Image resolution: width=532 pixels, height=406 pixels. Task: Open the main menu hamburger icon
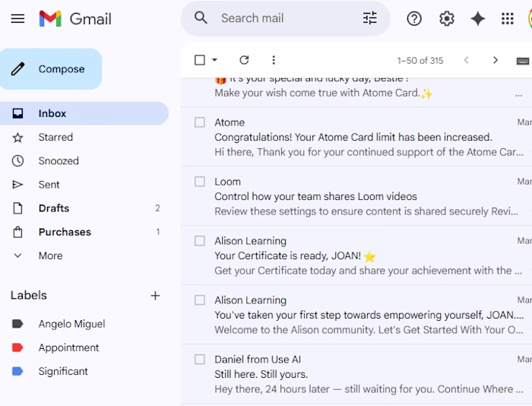17,18
